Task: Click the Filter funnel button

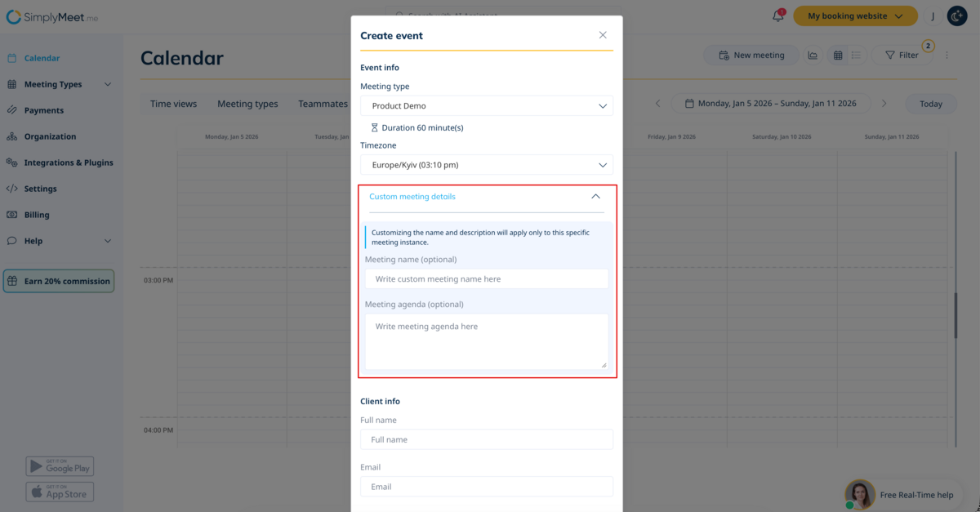Action: (x=902, y=56)
